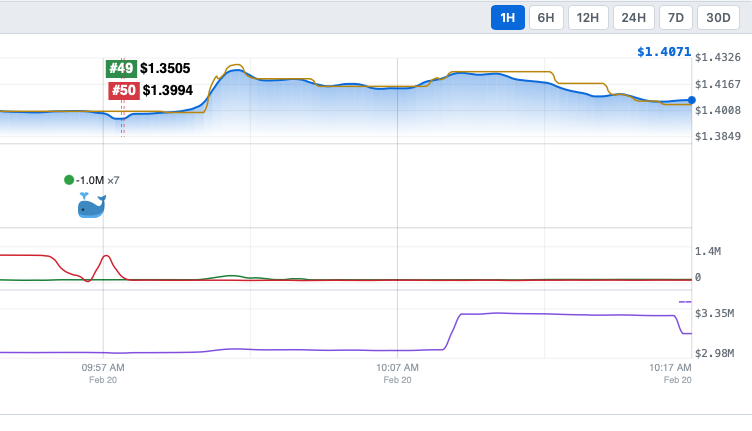Click the #49 green trade badge
Viewport: 752px width, 431px height.
coord(121,68)
